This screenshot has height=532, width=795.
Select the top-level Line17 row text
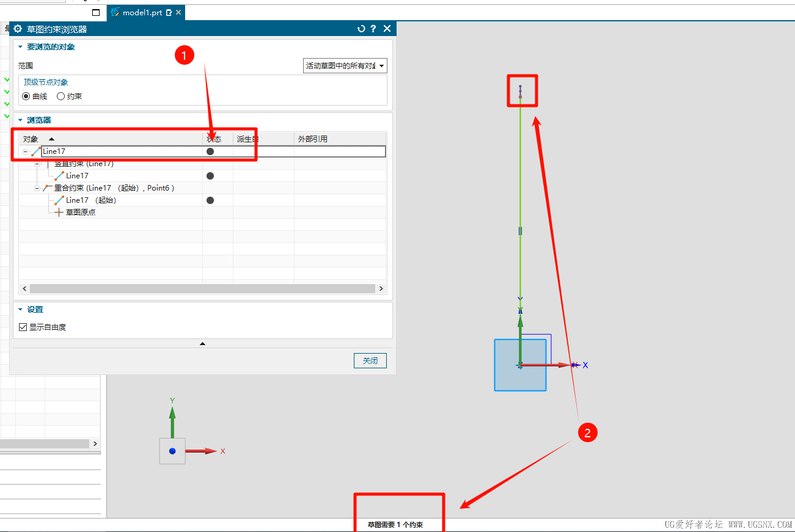pyautogui.click(x=54, y=151)
